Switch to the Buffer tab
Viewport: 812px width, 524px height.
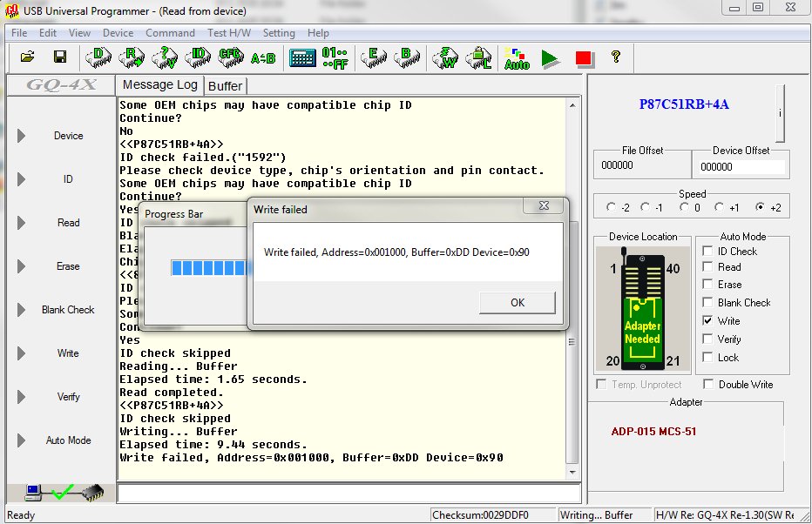point(226,85)
